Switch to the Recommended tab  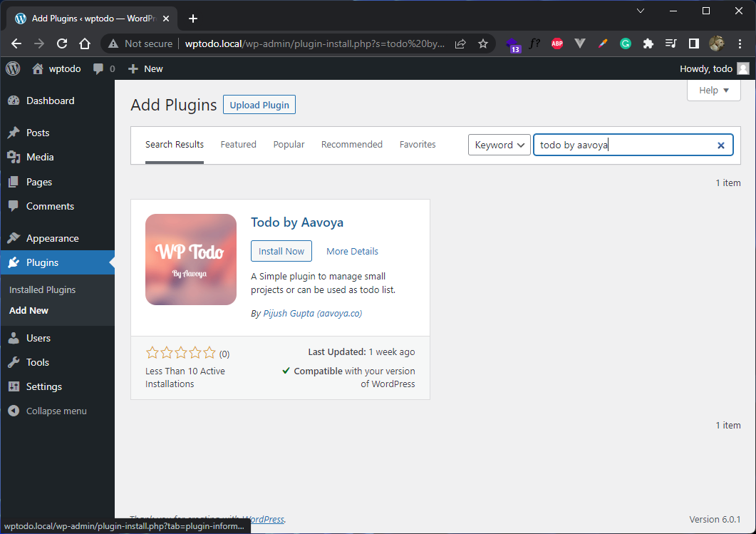(x=352, y=145)
